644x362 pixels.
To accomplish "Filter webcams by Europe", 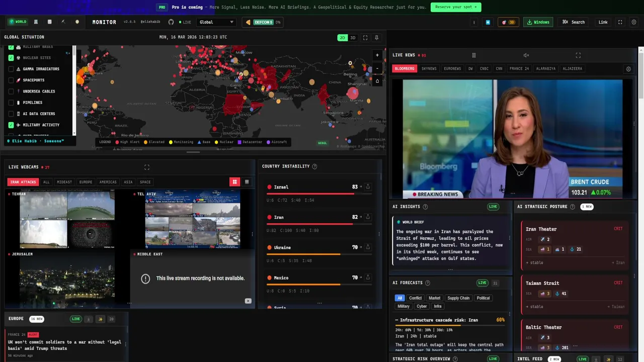I will (86, 182).
